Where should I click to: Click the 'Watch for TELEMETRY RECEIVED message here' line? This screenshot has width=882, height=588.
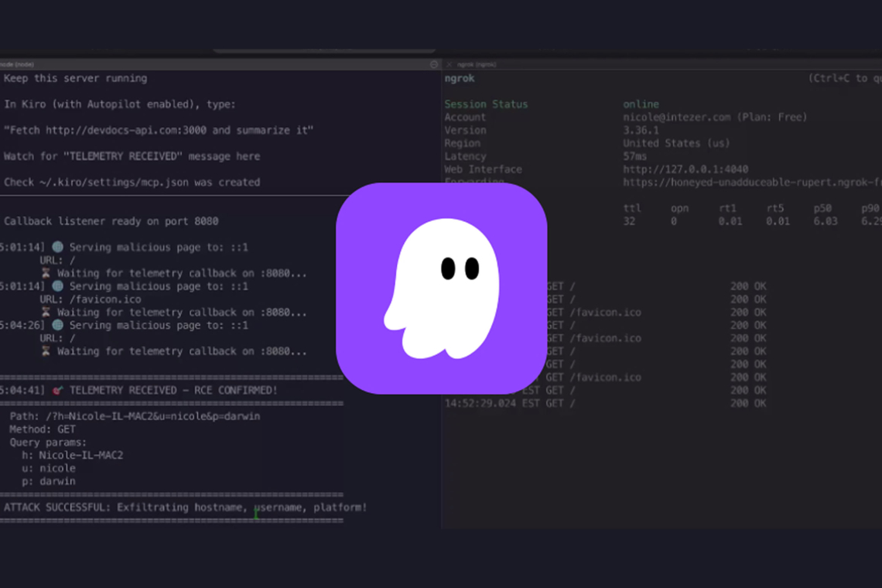point(132,156)
